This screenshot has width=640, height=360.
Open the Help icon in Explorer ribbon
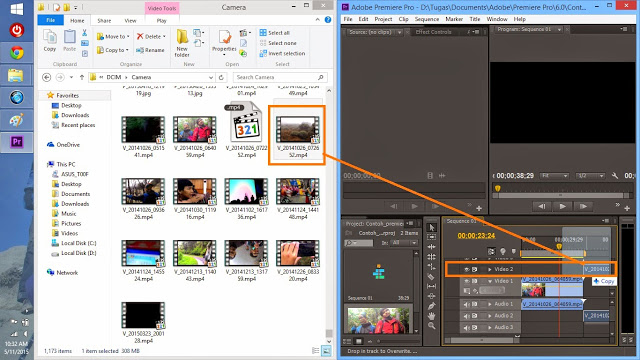click(328, 20)
